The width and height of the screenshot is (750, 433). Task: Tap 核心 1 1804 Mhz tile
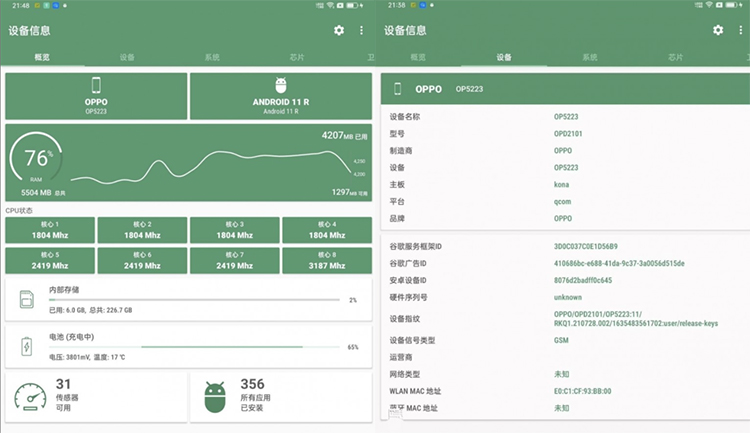pos(50,230)
